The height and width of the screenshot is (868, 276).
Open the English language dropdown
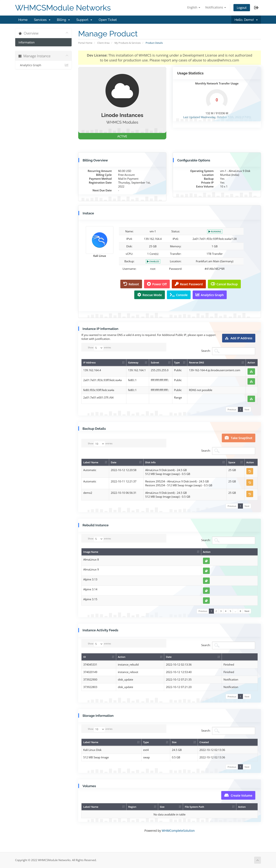[193, 7]
